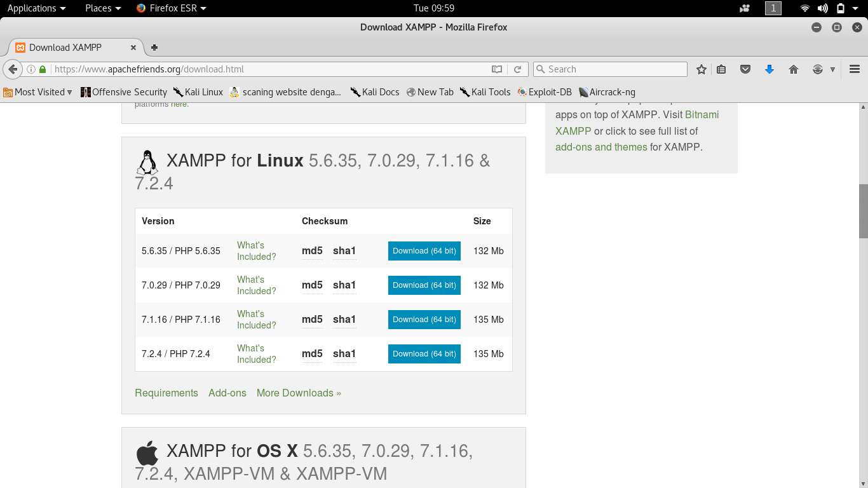
Task: Expand the Most Visited bookmarks folder
Action: [38, 92]
